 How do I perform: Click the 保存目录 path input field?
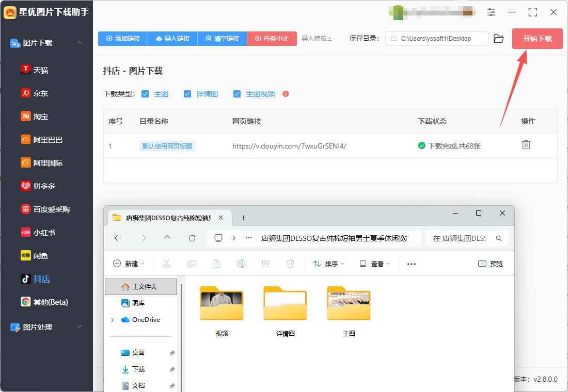point(436,38)
